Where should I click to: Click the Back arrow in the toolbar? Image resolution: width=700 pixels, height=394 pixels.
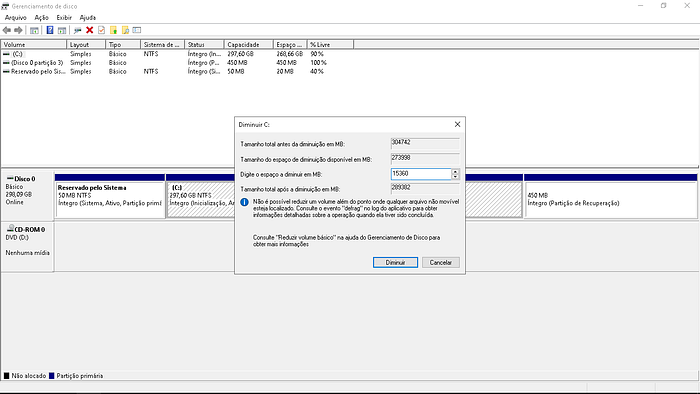pos(7,30)
